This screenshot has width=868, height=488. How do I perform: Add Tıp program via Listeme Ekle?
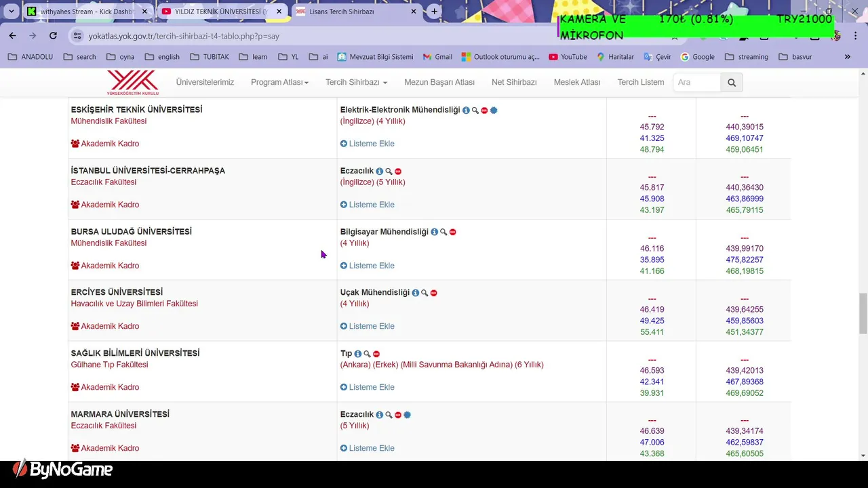pos(367,387)
